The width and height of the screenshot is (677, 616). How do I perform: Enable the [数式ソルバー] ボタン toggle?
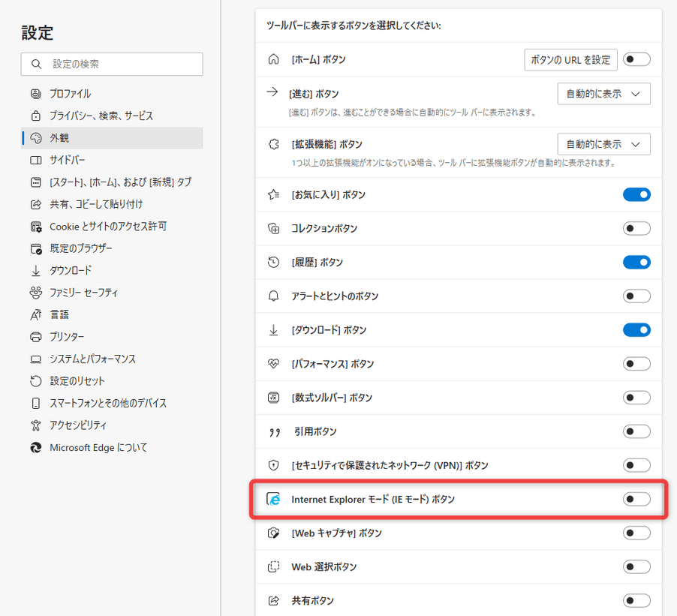pyautogui.click(x=636, y=398)
